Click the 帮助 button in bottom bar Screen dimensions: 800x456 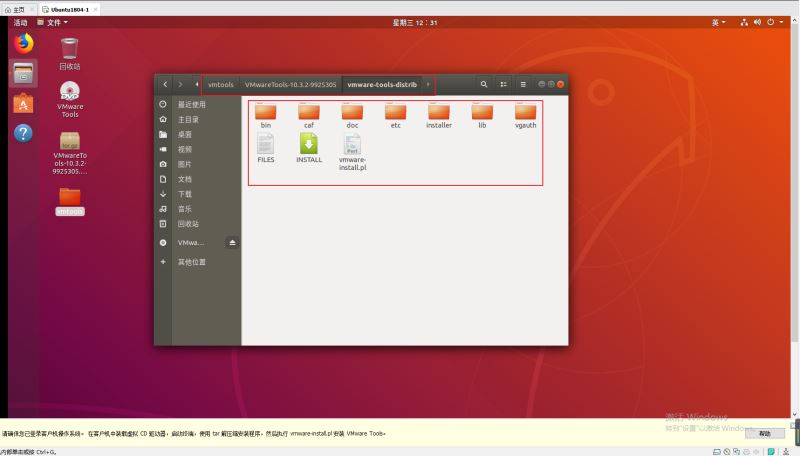[764, 433]
